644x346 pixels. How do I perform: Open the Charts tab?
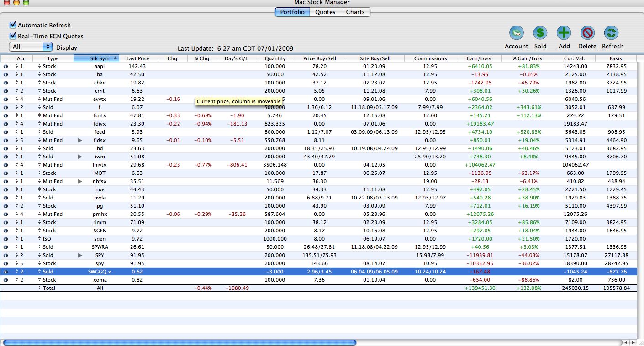(x=355, y=12)
